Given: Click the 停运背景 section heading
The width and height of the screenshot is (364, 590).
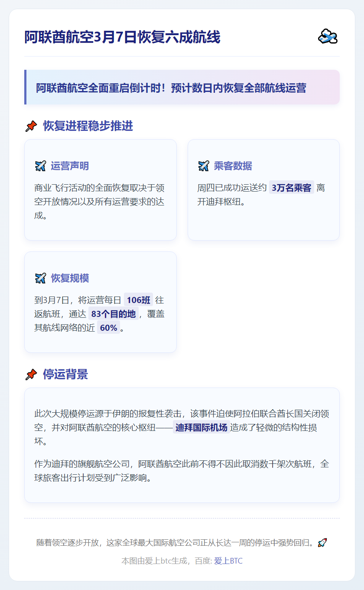Looking at the screenshot, I should tap(65, 374).
